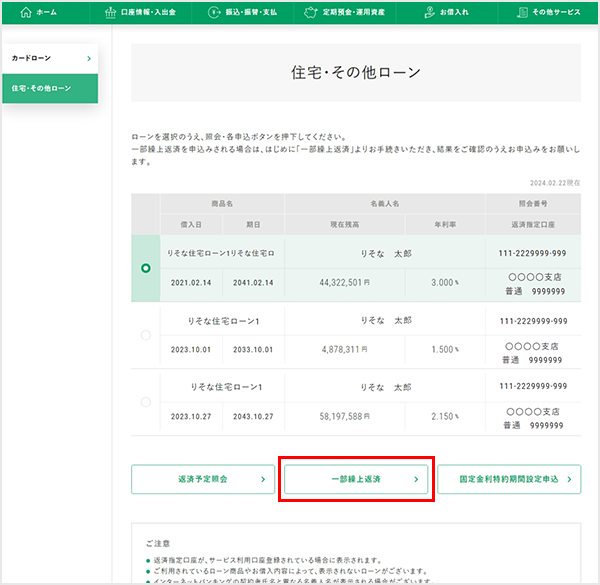This screenshot has width=600, height=585.
Task: Click the 期日 column header
Action: pyautogui.click(x=253, y=225)
